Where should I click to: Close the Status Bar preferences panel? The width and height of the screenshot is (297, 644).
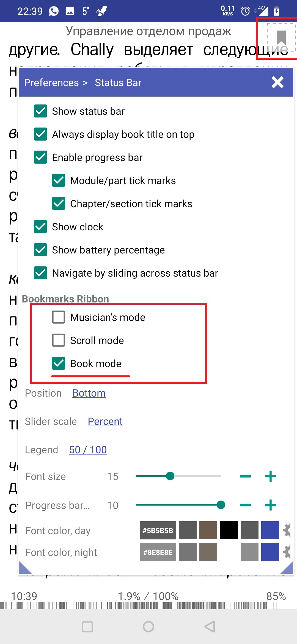tap(277, 82)
